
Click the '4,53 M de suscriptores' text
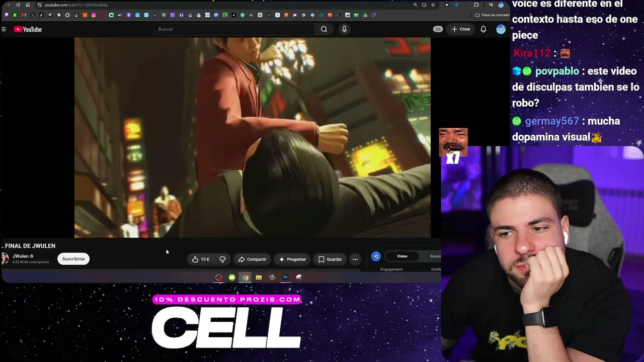coord(31,262)
